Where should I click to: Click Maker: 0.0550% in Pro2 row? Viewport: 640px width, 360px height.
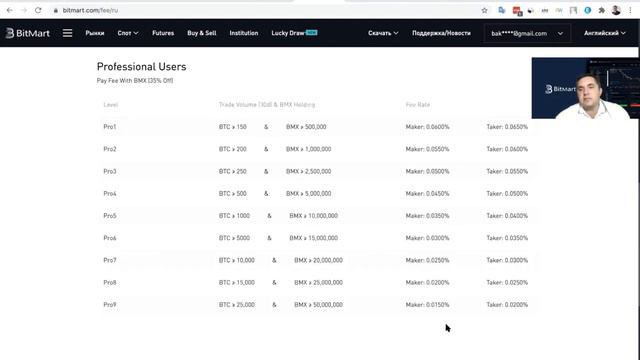[427, 149]
